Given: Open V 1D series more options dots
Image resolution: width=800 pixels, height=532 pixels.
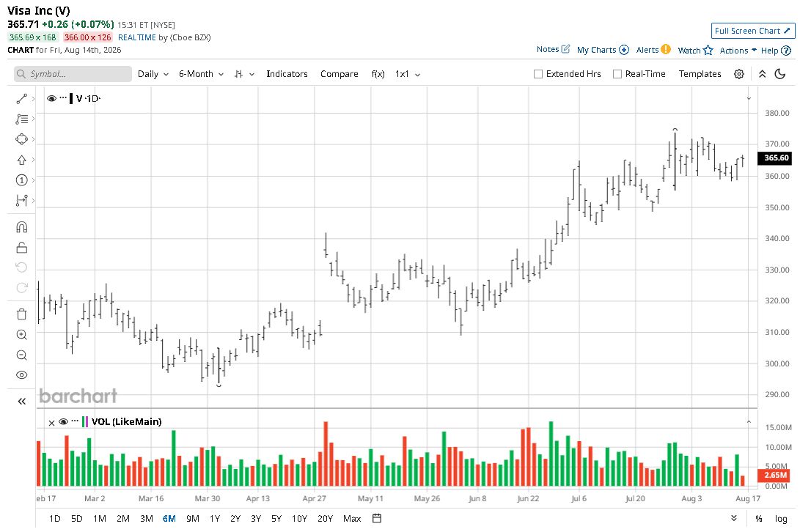Looking at the screenshot, I should (x=63, y=97).
